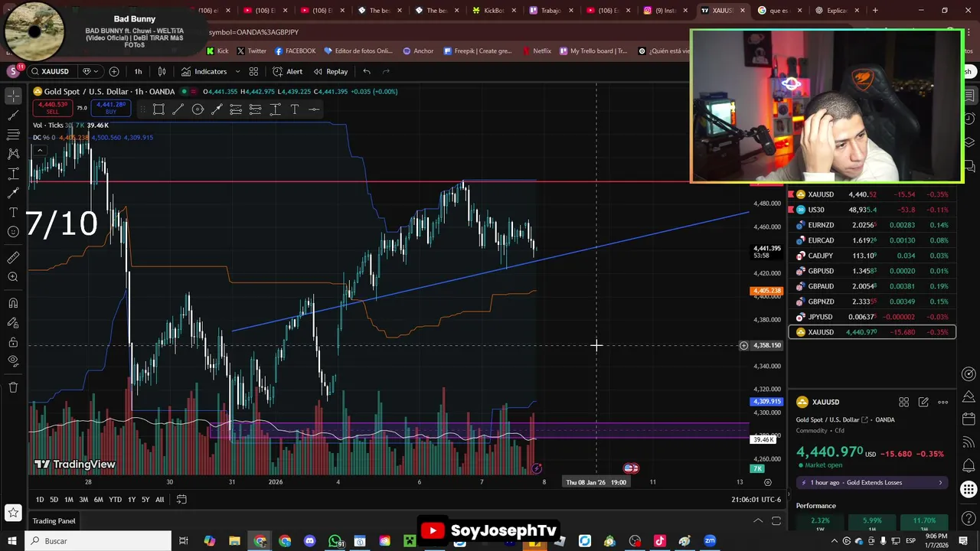Open price scale settings gear

(x=767, y=482)
